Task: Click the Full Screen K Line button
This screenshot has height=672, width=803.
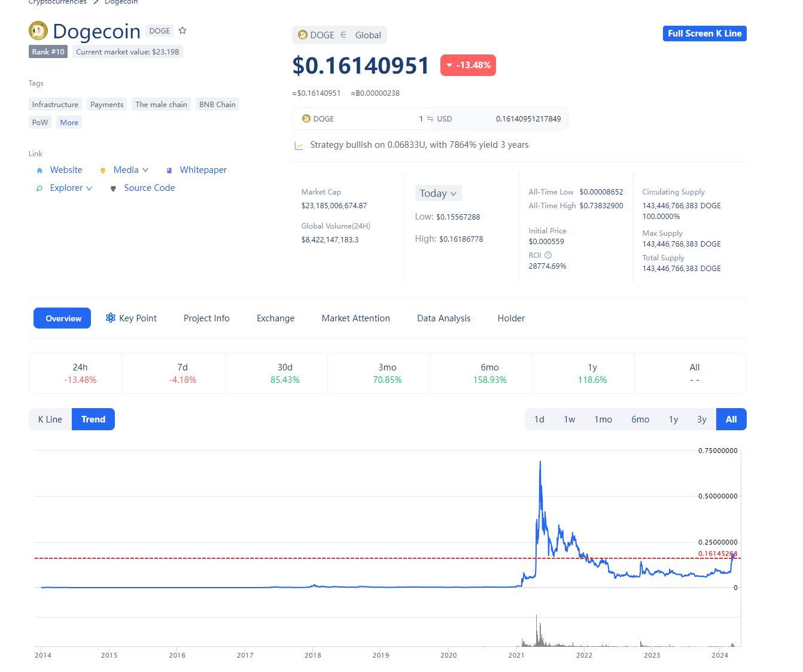Action: pos(704,34)
